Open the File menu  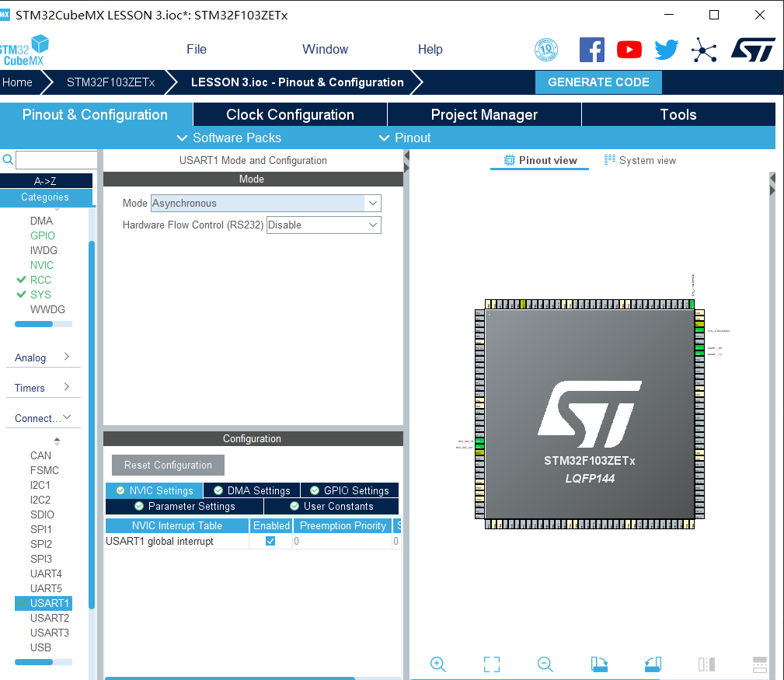(x=196, y=49)
